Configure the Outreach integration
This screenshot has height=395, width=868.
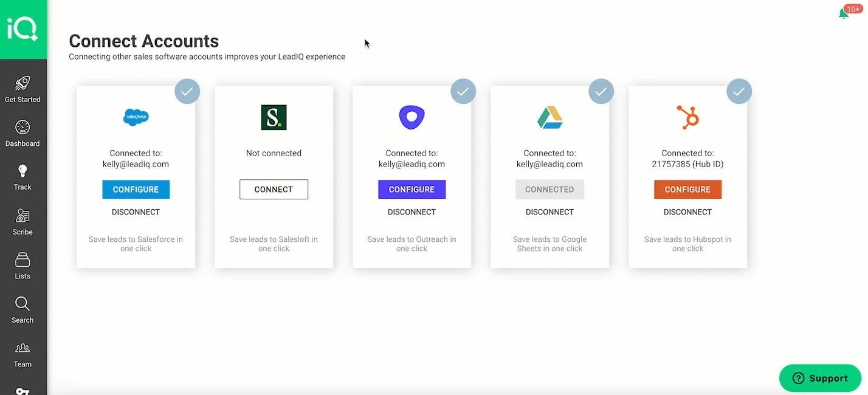412,190
